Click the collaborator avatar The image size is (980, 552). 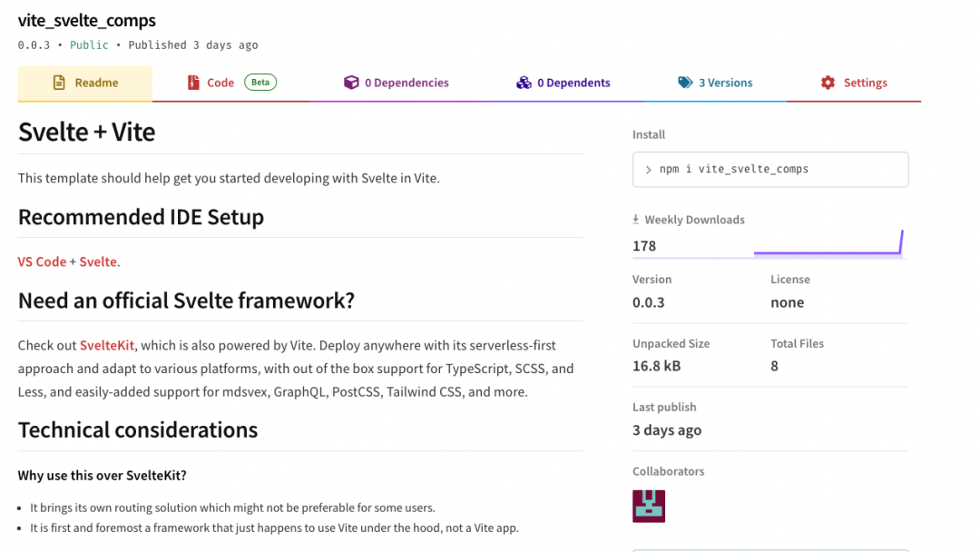pyautogui.click(x=648, y=506)
